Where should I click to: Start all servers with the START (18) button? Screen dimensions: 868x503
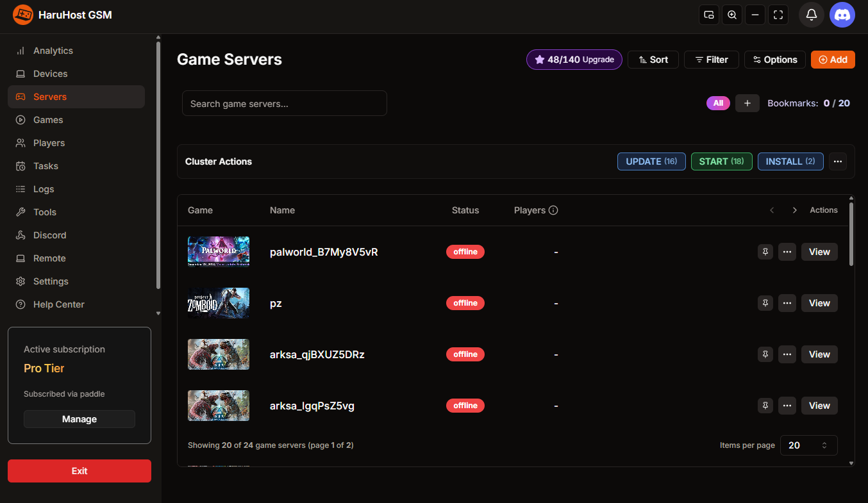721,161
